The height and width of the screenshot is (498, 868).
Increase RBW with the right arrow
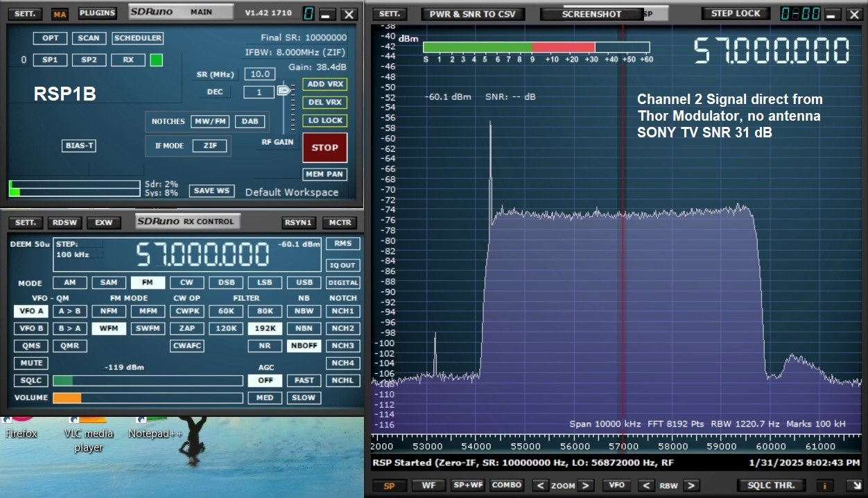pyautogui.click(x=691, y=486)
